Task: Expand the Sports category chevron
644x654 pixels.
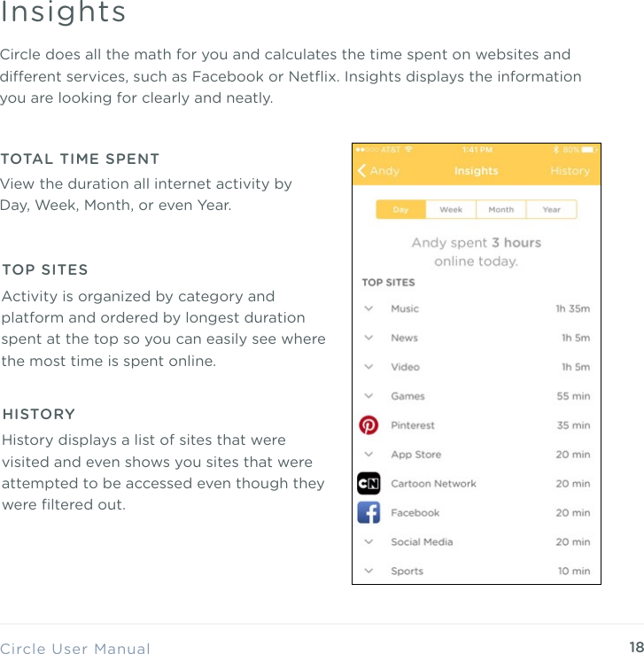Action: click(x=369, y=572)
